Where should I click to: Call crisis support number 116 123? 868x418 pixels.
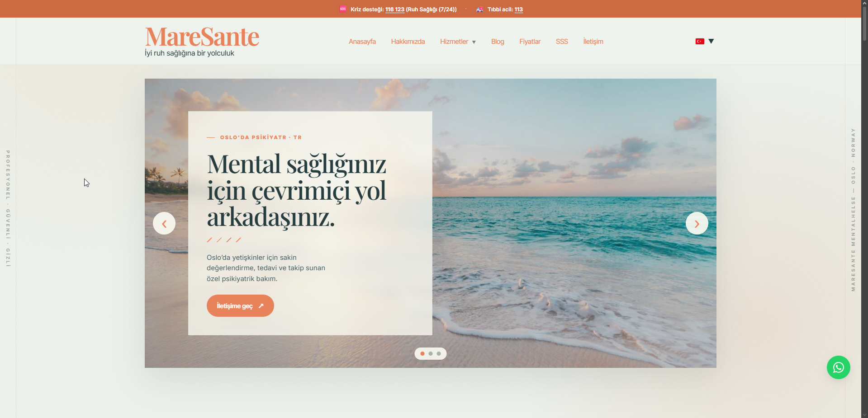(x=394, y=9)
